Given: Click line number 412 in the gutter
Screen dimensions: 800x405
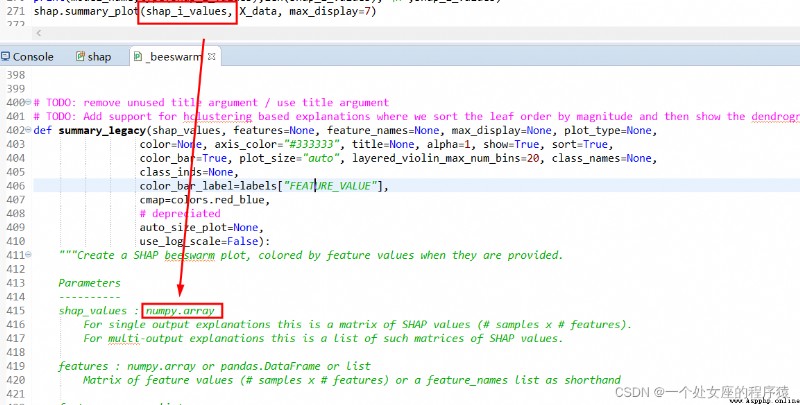Looking at the screenshot, I should (x=15, y=269).
